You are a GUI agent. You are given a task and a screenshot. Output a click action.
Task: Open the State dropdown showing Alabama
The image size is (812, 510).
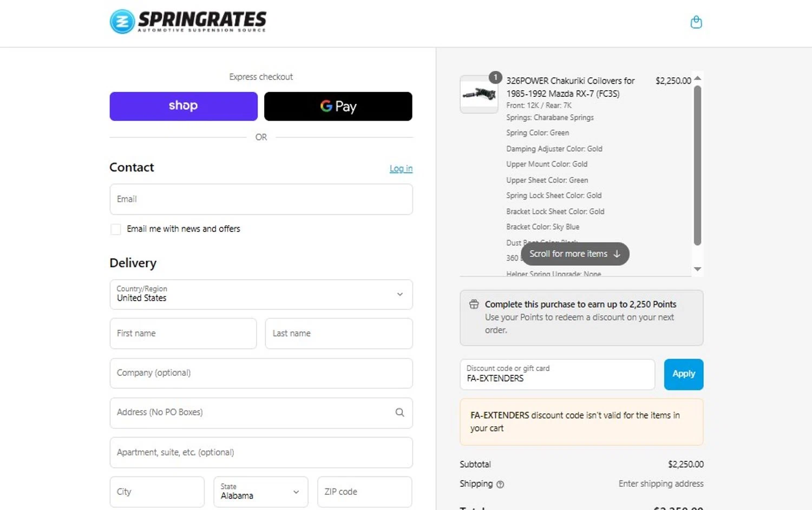click(x=261, y=492)
